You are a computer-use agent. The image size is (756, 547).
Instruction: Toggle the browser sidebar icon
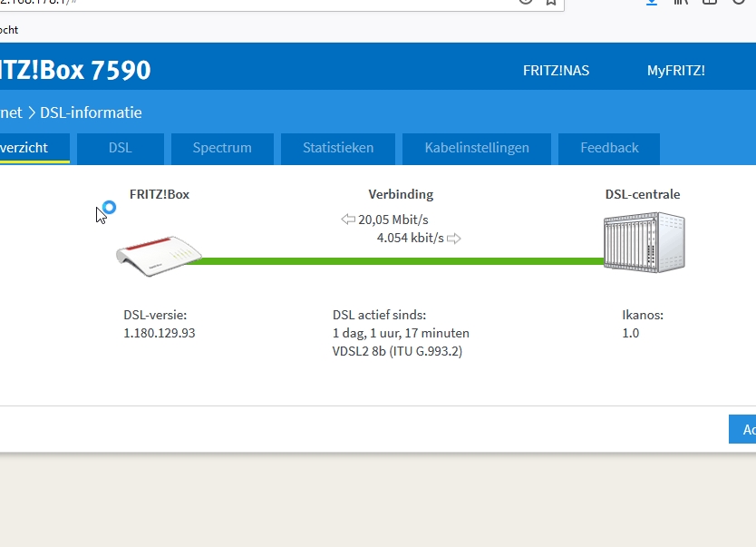pos(710,2)
